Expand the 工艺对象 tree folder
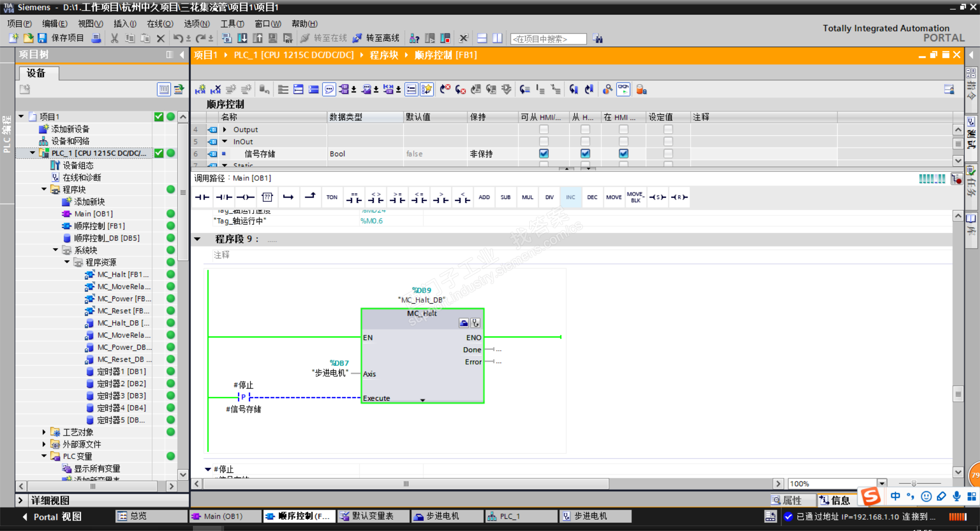 (x=44, y=432)
